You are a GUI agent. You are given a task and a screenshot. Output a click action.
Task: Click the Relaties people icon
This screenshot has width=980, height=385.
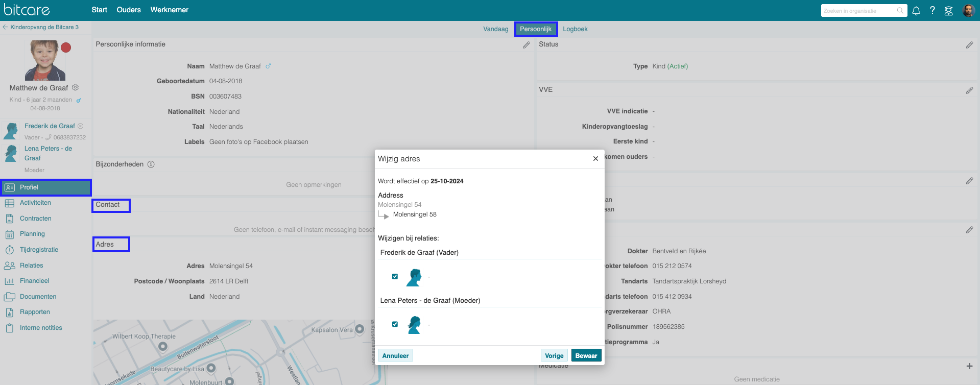[x=9, y=266]
